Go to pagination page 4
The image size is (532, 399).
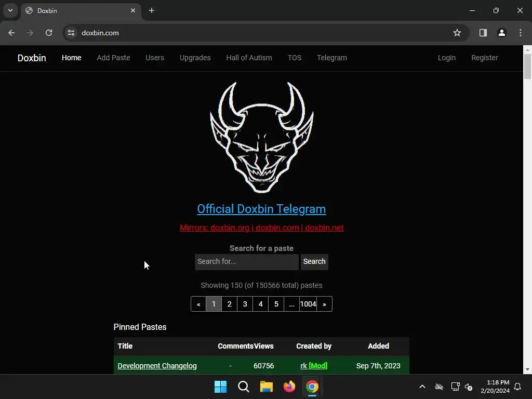click(x=261, y=304)
